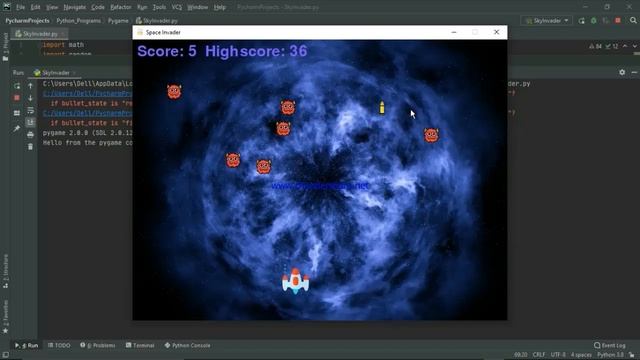Image resolution: width=640 pixels, height=360 pixels.
Task: Click the Python_Programs breadcrumb
Action: pyautogui.click(x=78, y=20)
